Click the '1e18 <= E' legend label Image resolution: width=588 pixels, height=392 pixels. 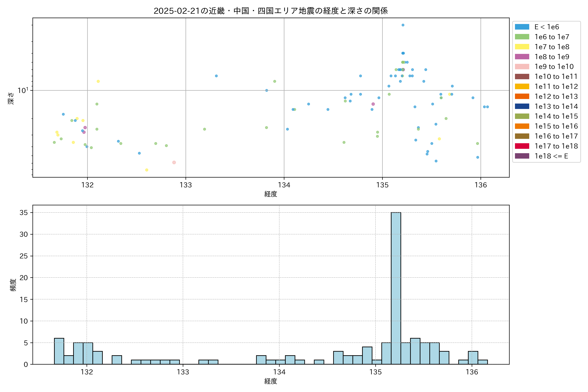551,156
